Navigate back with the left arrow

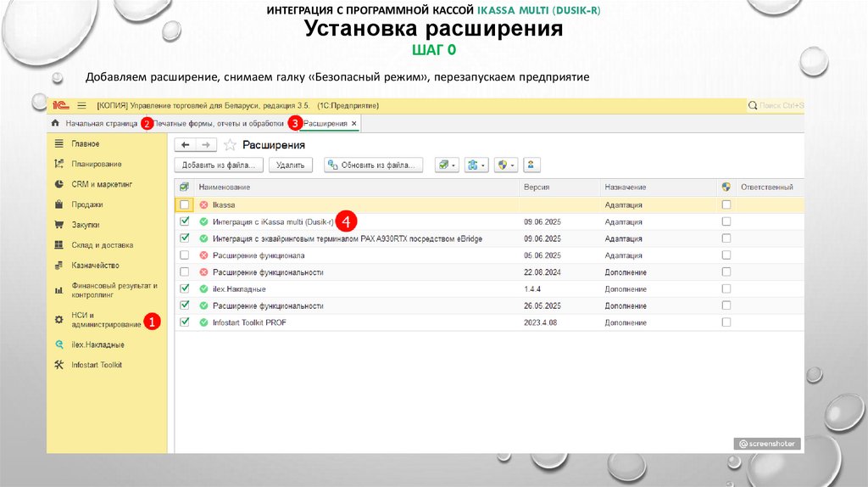(x=185, y=144)
